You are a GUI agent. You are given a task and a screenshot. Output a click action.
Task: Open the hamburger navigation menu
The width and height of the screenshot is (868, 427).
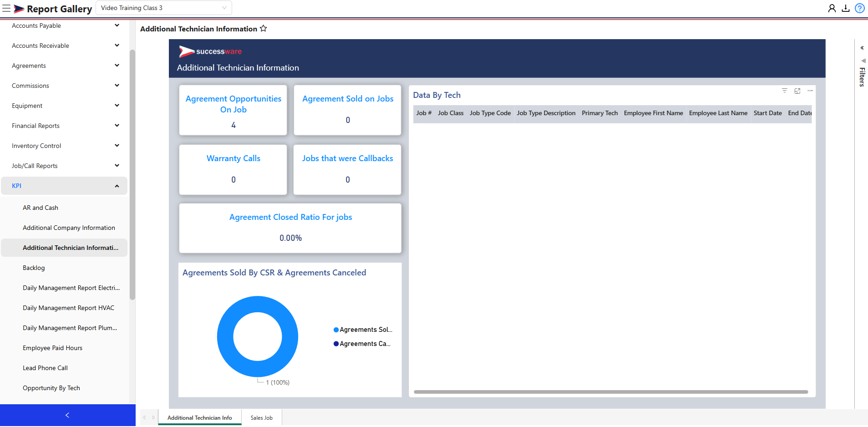6,8
